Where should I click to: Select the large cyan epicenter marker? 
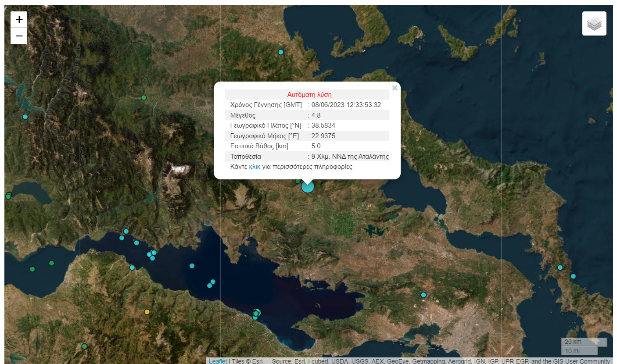pyautogui.click(x=308, y=186)
